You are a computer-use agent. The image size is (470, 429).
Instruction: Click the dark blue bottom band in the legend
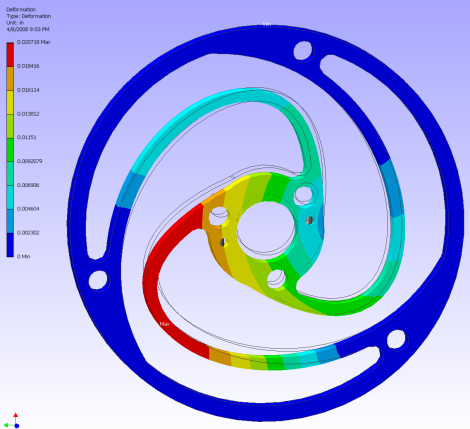coord(10,245)
